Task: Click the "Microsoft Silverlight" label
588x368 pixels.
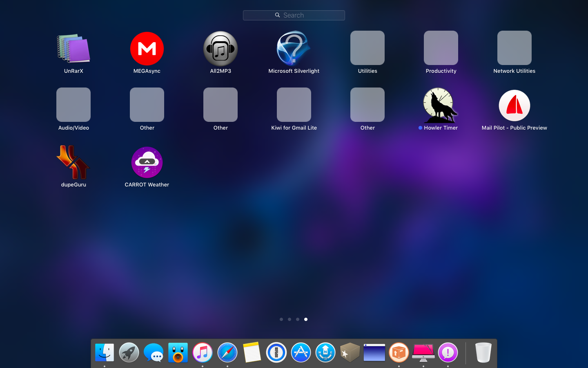Action: coord(294,71)
